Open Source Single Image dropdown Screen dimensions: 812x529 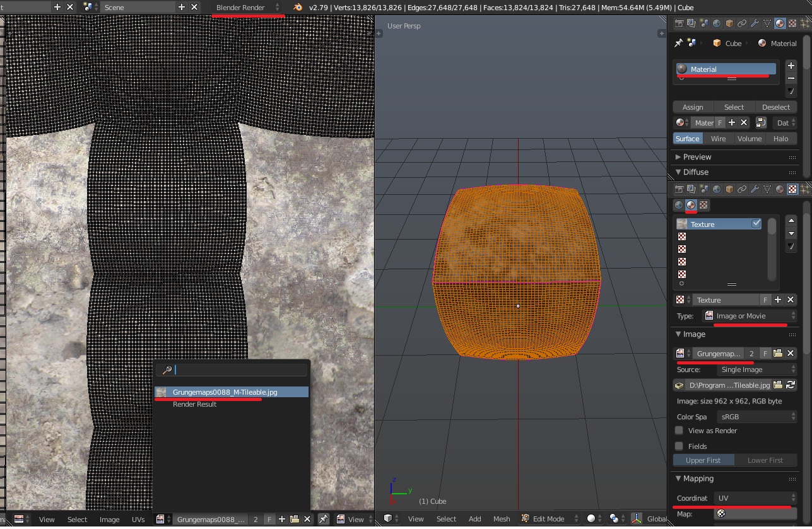756,369
